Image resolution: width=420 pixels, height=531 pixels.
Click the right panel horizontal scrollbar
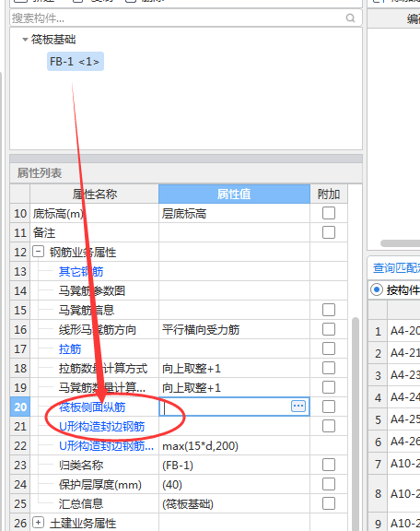pyautogui.click(x=400, y=243)
